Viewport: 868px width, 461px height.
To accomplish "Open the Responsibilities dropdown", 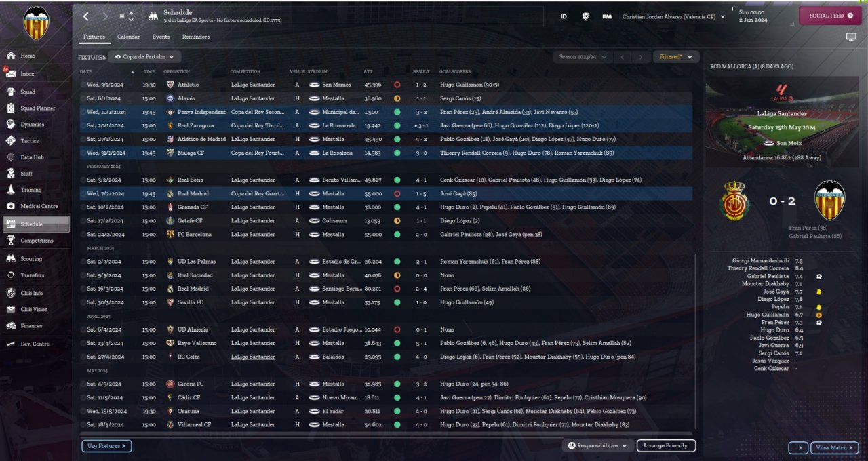I will point(598,445).
